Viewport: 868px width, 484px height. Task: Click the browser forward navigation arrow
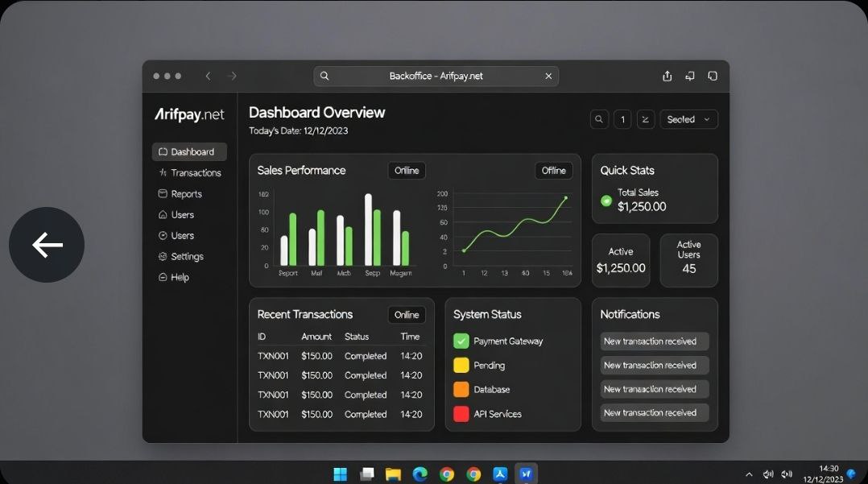(233, 76)
